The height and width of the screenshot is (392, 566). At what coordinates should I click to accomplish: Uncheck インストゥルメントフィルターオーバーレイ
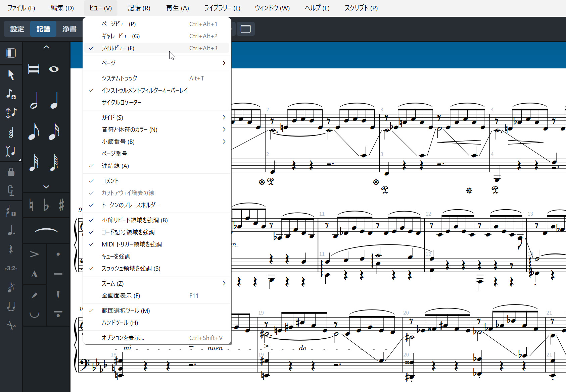click(157, 91)
